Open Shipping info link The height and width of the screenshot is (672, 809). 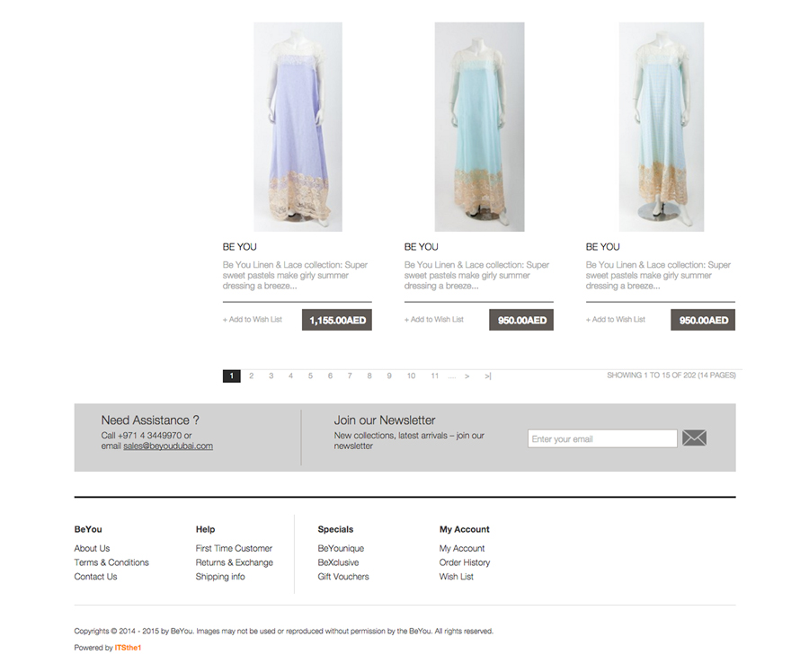[x=220, y=577]
